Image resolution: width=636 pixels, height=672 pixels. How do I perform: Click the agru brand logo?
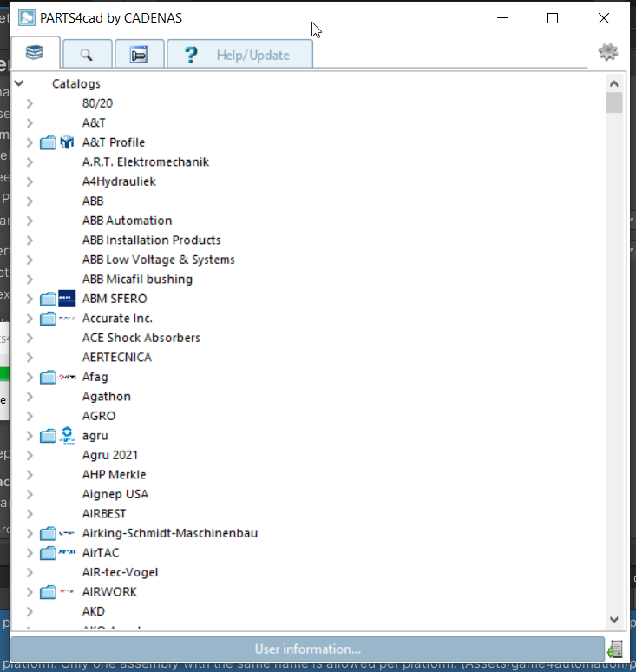pos(67,436)
